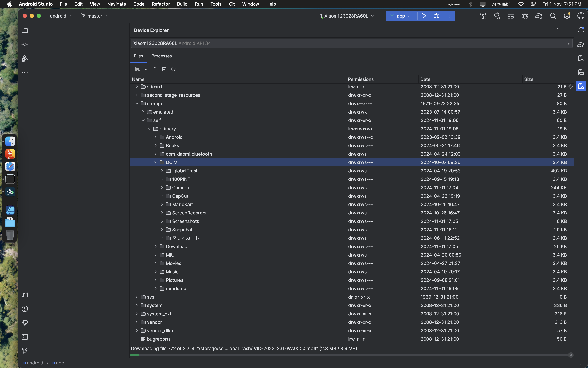Open Device Explorer options vertical ellipsis
The image size is (588, 368).
(x=557, y=30)
